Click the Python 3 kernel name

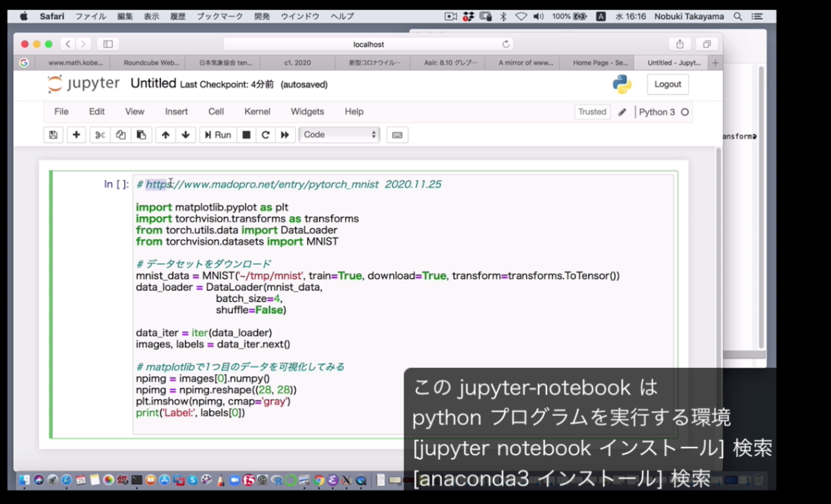point(657,112)
